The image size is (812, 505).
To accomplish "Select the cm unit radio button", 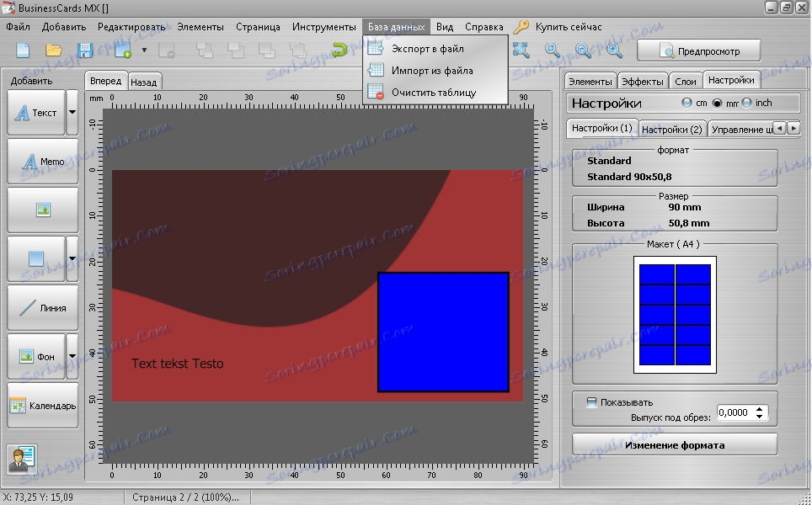I will 687,103.
